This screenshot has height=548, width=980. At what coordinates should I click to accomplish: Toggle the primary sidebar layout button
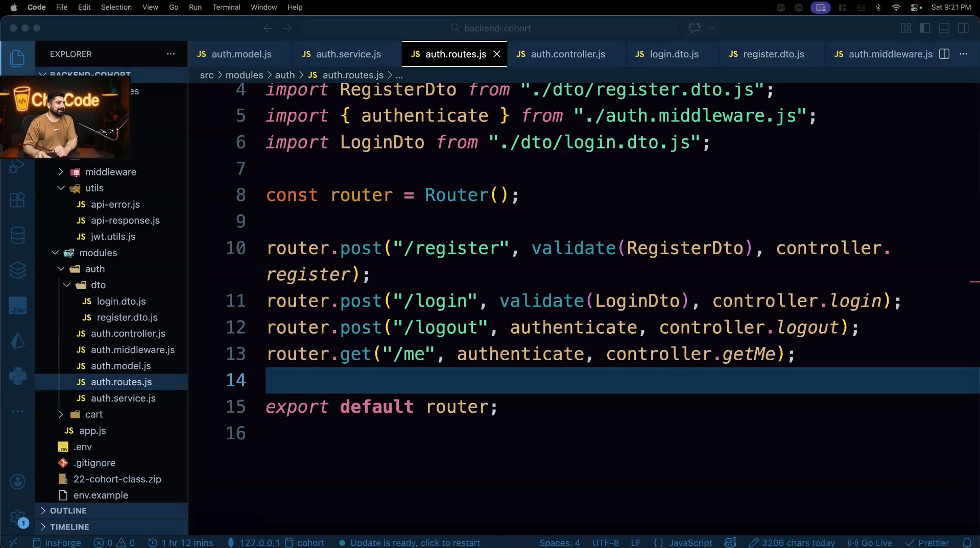point(925,28)
